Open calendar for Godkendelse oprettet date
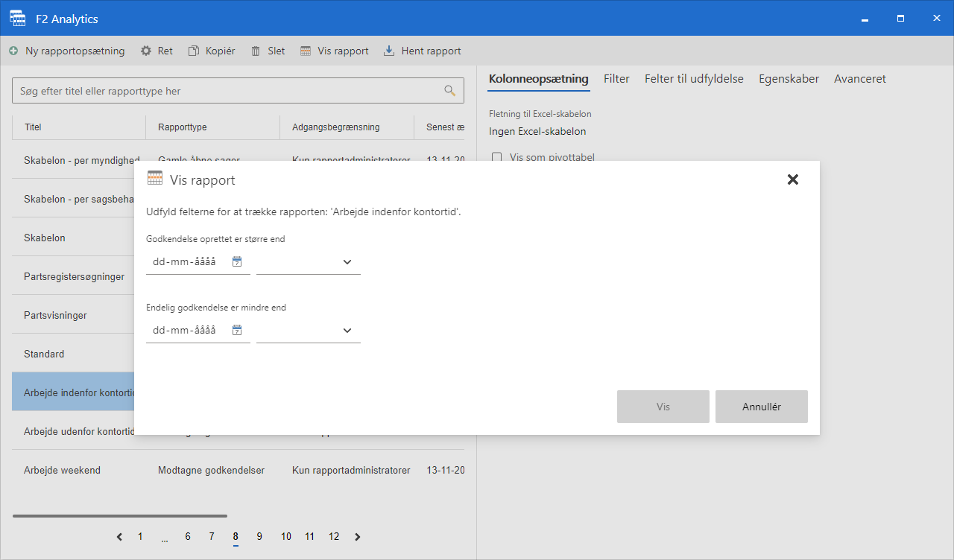 click(237, 262)
